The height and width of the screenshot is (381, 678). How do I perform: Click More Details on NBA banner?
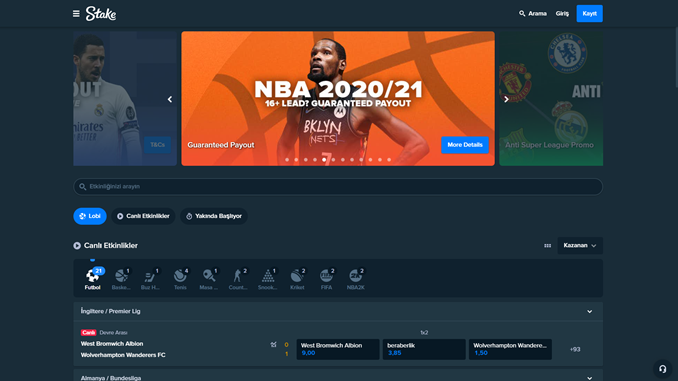pos(465,145)
